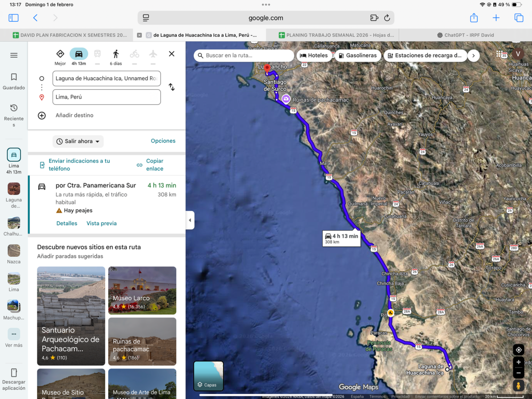Close the Laguna de Huacachina tab

pyautogui.click(x=139, y=35)
